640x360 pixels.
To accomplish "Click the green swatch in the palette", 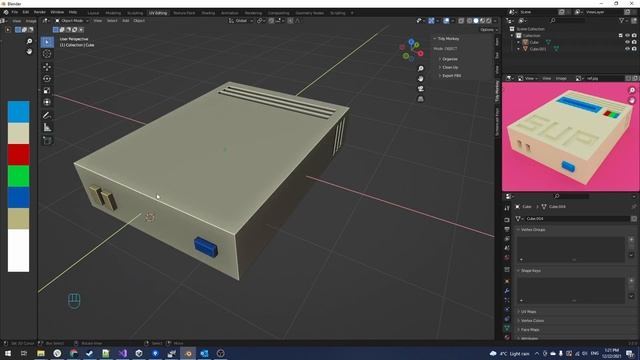I will [18, 176].
